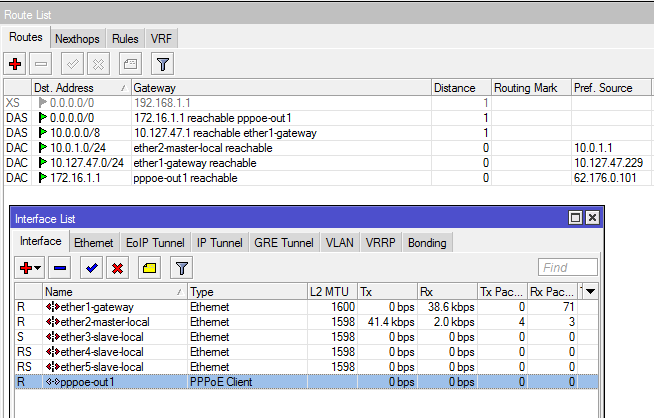Click ether1-gateway interface icon
654x418 pixels.
point(53,307)
